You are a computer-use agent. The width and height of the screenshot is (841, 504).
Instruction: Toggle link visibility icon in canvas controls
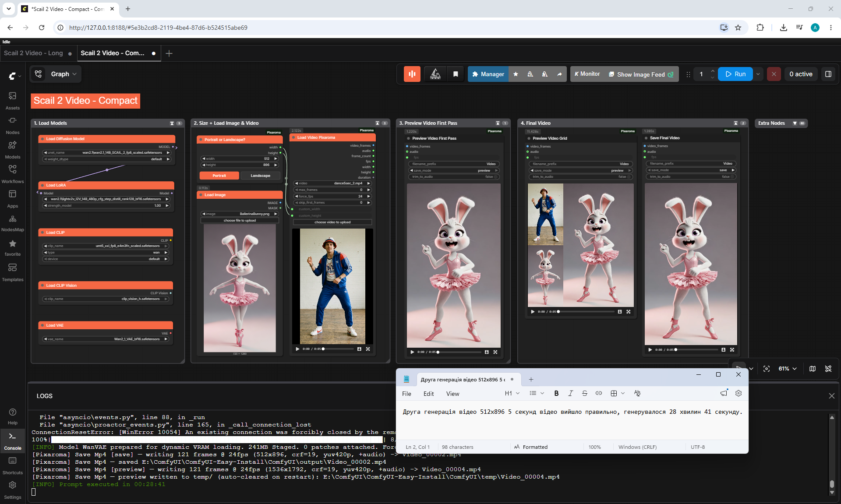(828, 369)
